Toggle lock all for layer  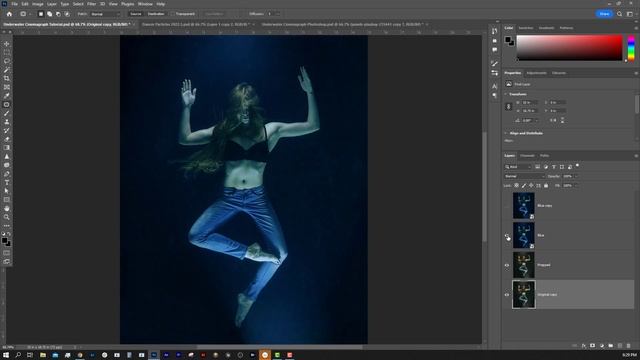pyautogui.click(x=546, y=185)
